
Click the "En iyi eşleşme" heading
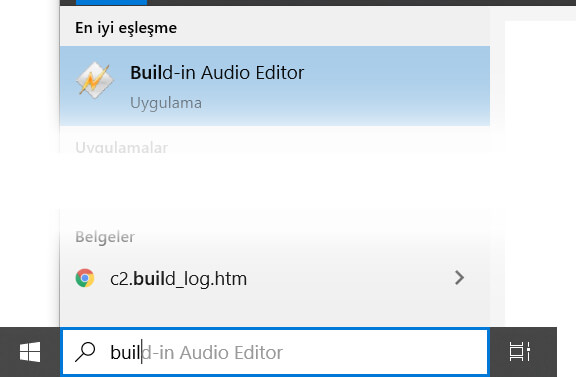[126, 28]
